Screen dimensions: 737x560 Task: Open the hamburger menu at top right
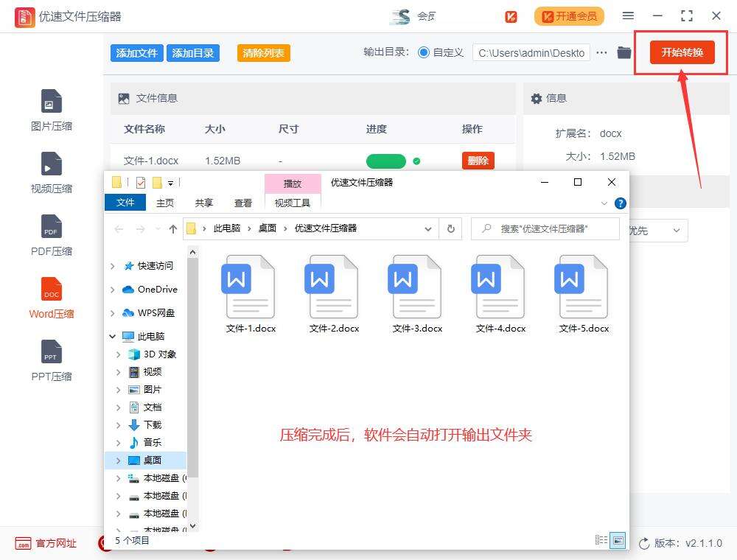pyautogui.click(x=628, y=15)
